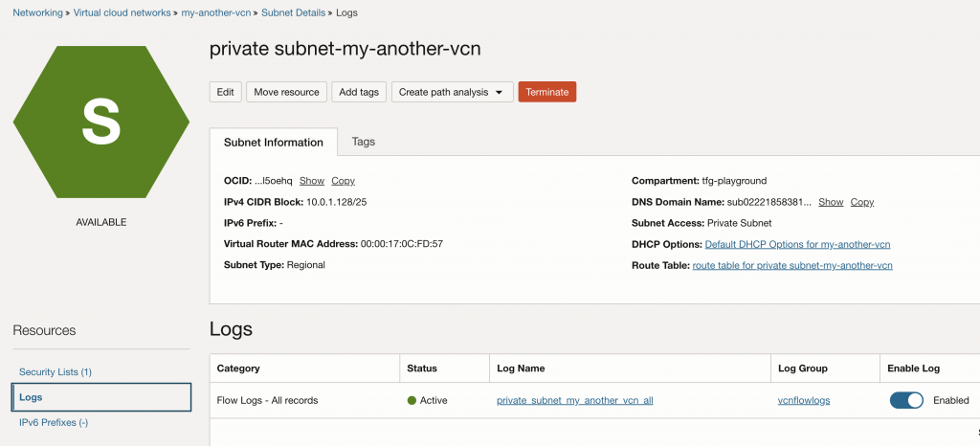Click the red Terminate button
980x446 pixels.
[x=546, y=92]
